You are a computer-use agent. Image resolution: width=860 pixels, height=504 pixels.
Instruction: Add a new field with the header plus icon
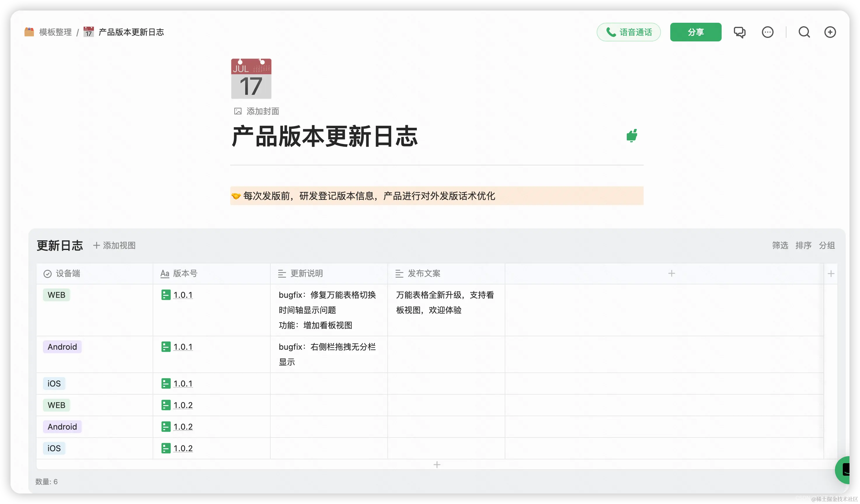click(x=672, y=273)
